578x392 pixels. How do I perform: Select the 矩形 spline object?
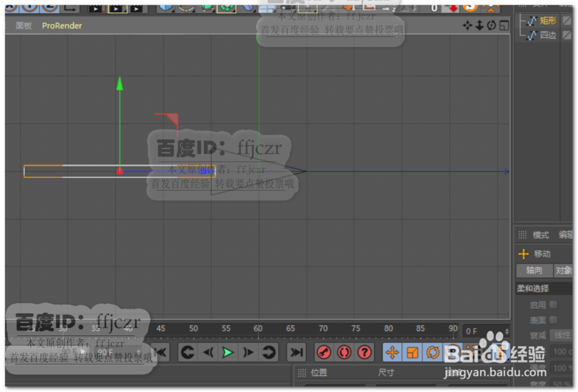(x=547, y=21)
